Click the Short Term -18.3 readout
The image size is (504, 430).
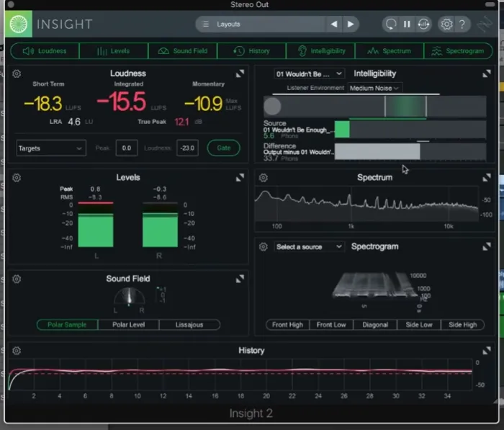point(43,104)
